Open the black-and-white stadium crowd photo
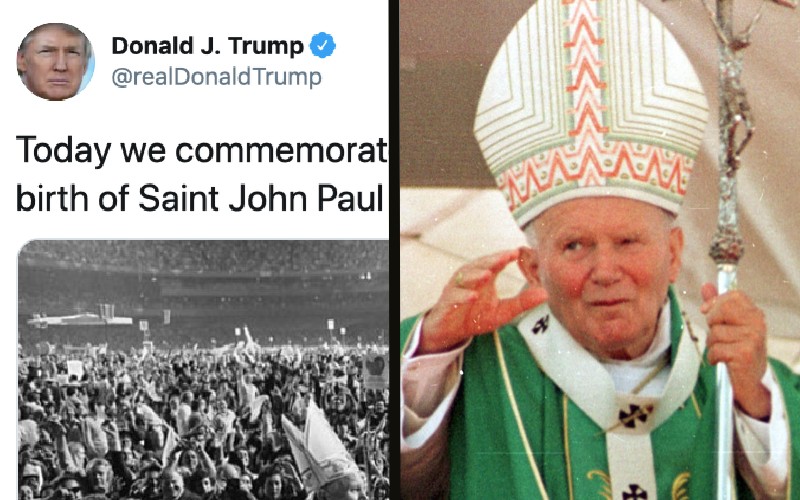Viewport: 800px width, 500px height. 204,369
